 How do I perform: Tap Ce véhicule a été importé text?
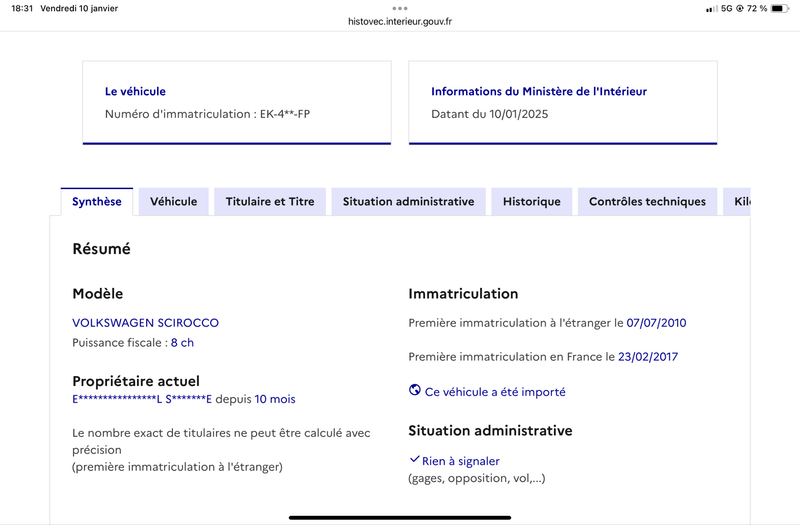click(x=495, y=392)
